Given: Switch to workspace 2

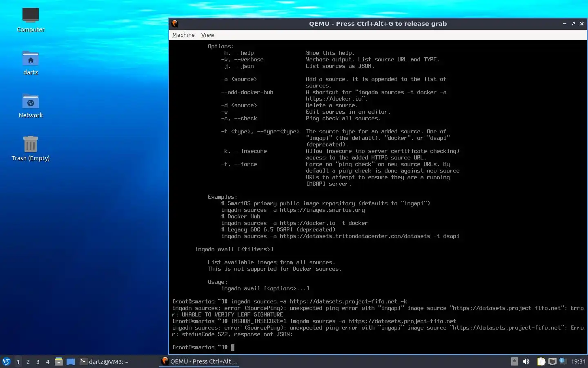Looking at the screenshot, I should pos(28,361).
